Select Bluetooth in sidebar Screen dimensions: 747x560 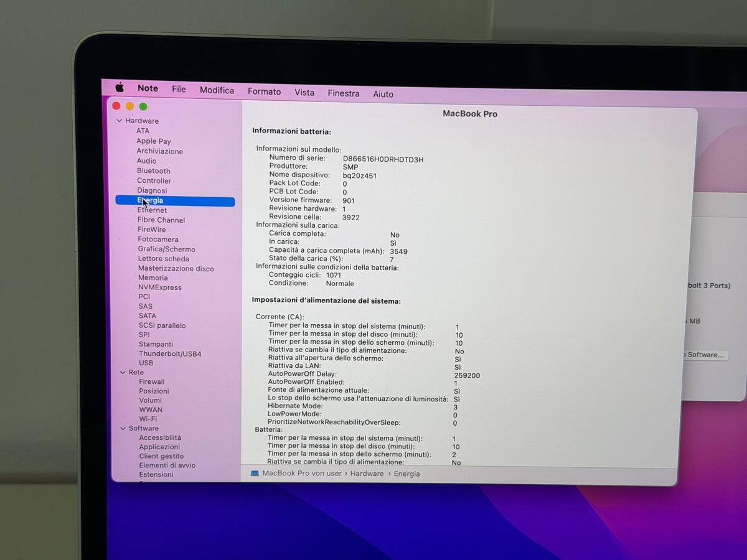pos(154,170)
